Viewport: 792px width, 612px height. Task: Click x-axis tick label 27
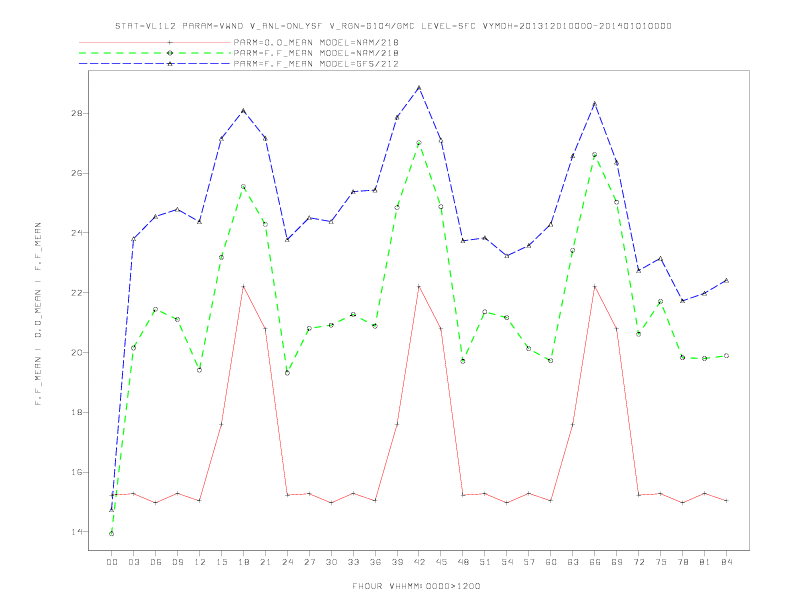point(309,562)
